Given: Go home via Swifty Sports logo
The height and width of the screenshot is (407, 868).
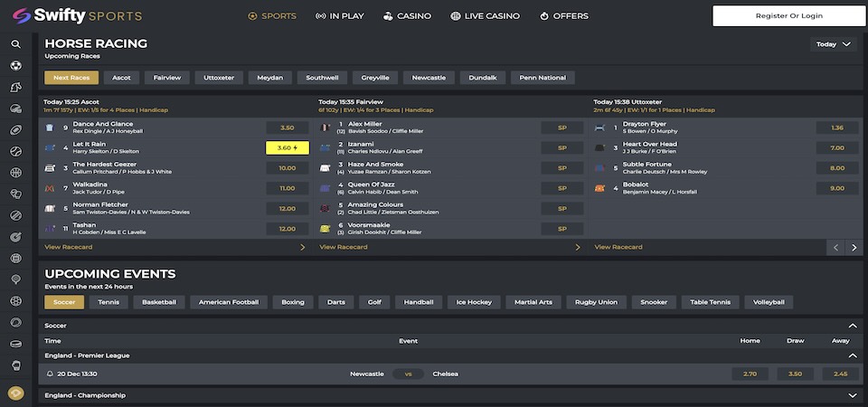Looking at the screenshot, I should [x=78, y=15].
